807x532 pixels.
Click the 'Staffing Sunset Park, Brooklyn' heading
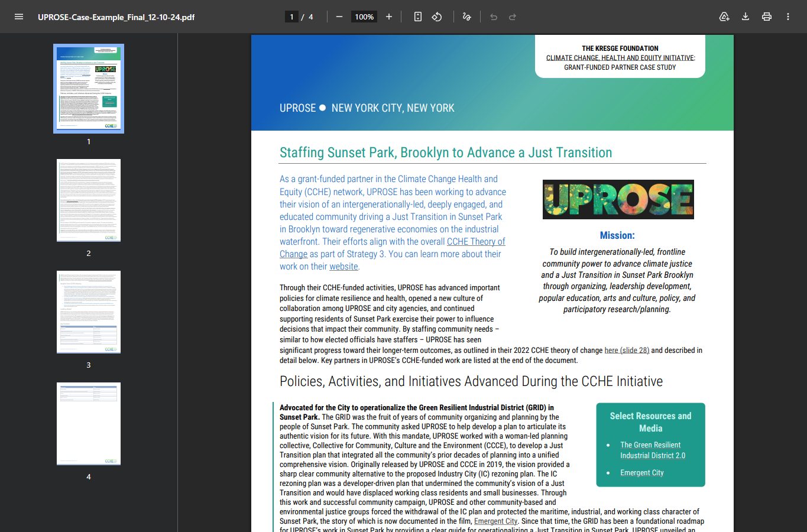[x=446, y=153]
